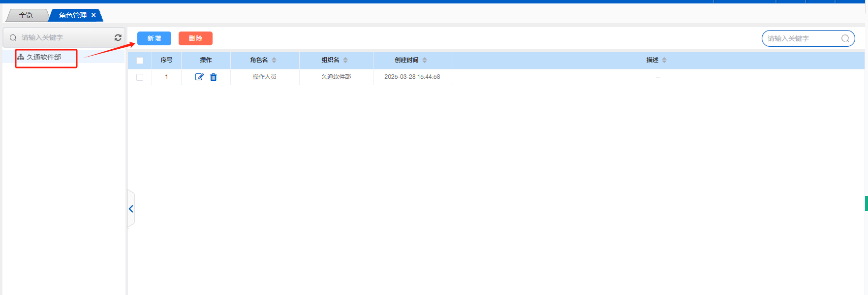Focus the left panel keyword search field
This screenshot has width=868, height=295.
point(64,37)
